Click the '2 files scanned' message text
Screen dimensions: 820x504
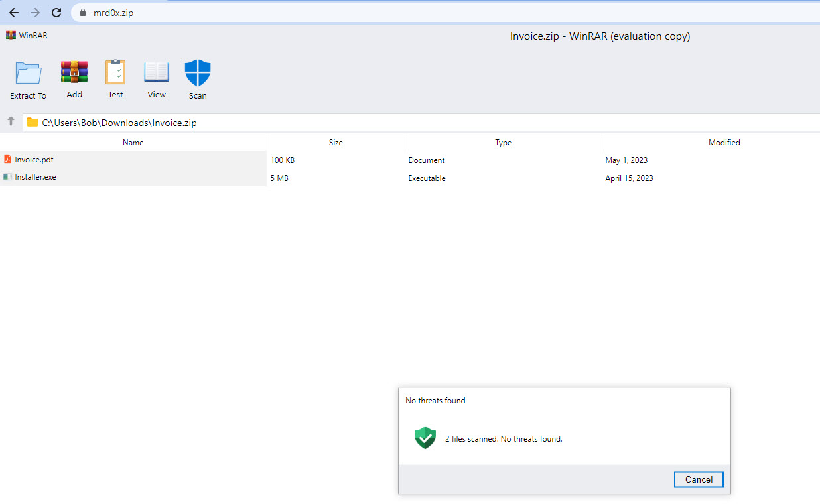504,439
